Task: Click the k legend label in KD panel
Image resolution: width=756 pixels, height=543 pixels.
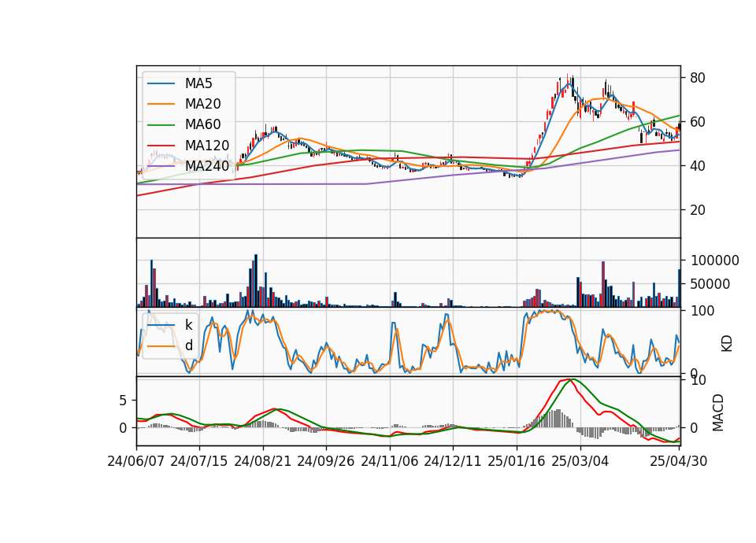Action: [188, 325]
